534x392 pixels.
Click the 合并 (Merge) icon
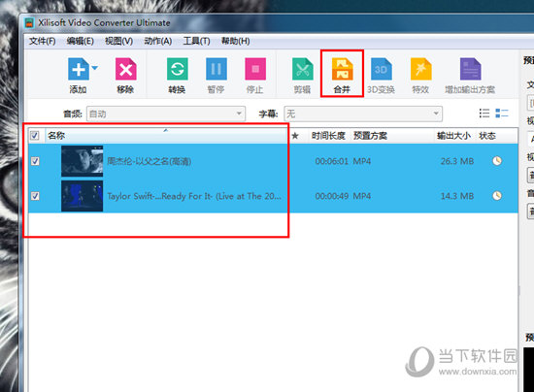point(342,69)
